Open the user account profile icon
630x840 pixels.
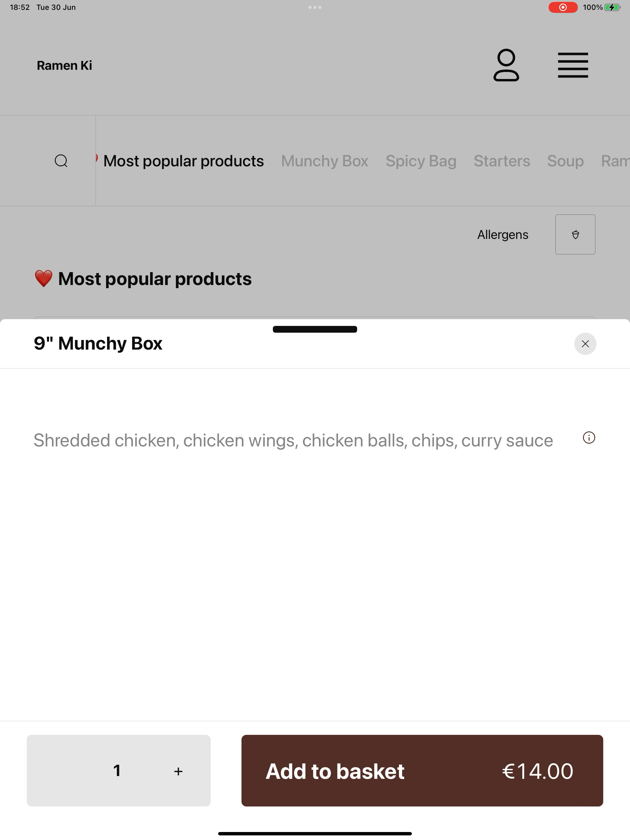click(506, 65)
